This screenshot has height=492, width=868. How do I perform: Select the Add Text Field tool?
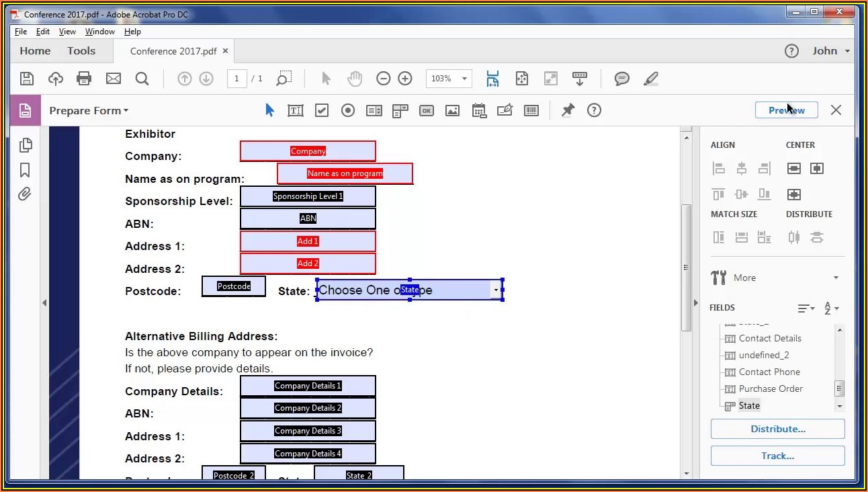(295, 111)
